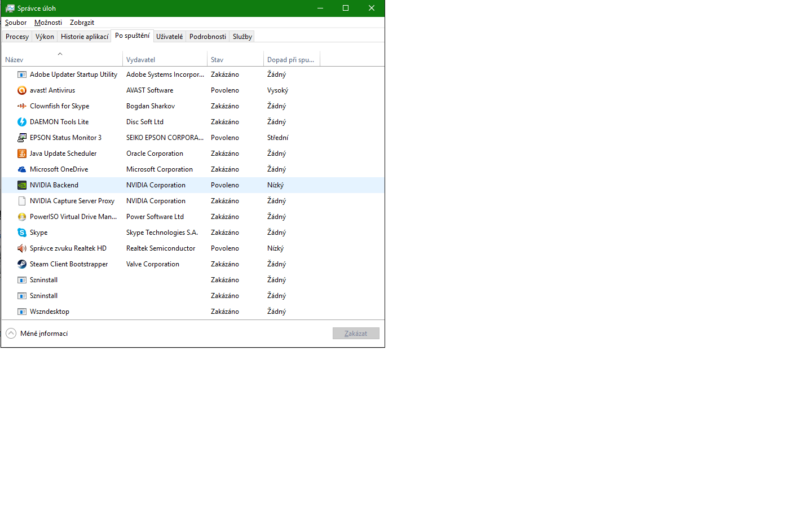Select the NVIDIA Capture Server Proxy name

(72, 201)
